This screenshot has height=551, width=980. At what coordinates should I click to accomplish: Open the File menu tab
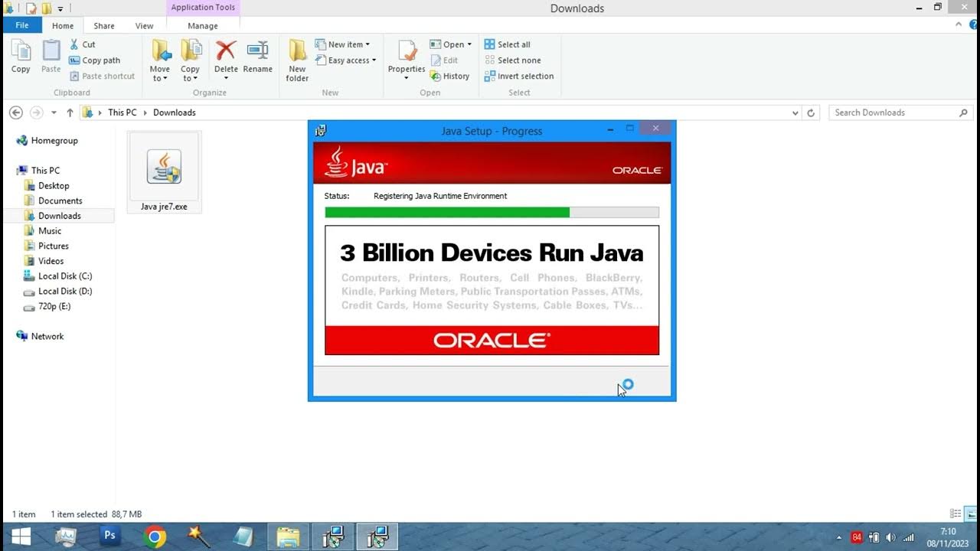[22, 25]
